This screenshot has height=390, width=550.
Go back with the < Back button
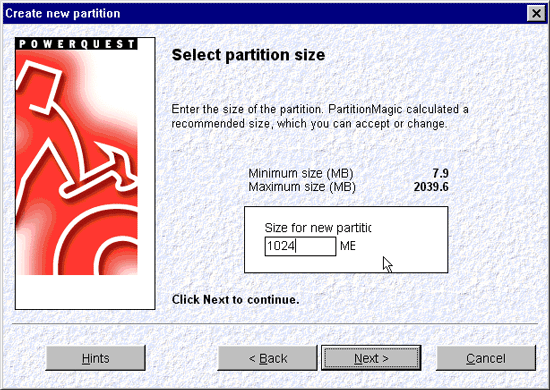[x=268, y=358]
